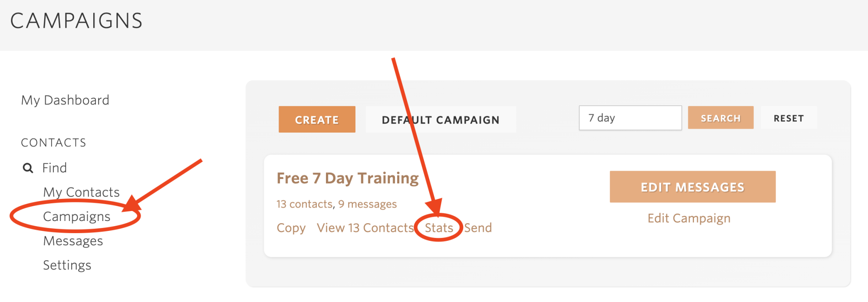Focus the search field containing '7 day'
Image resolution: width=868 pixels, height=302 pixels.
[x=630, y=118]
